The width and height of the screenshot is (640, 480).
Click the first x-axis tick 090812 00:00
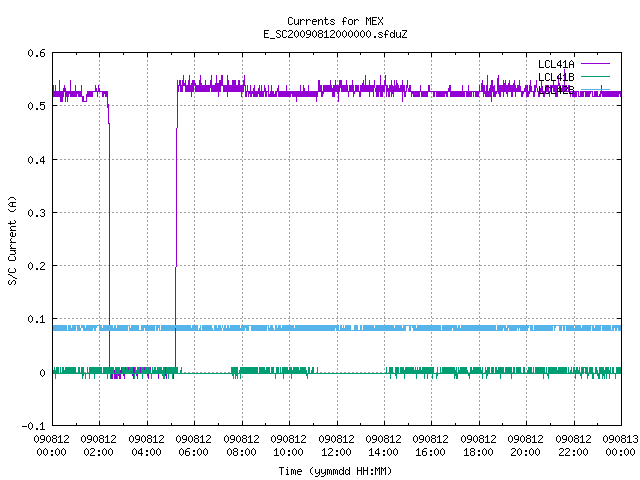51,446
